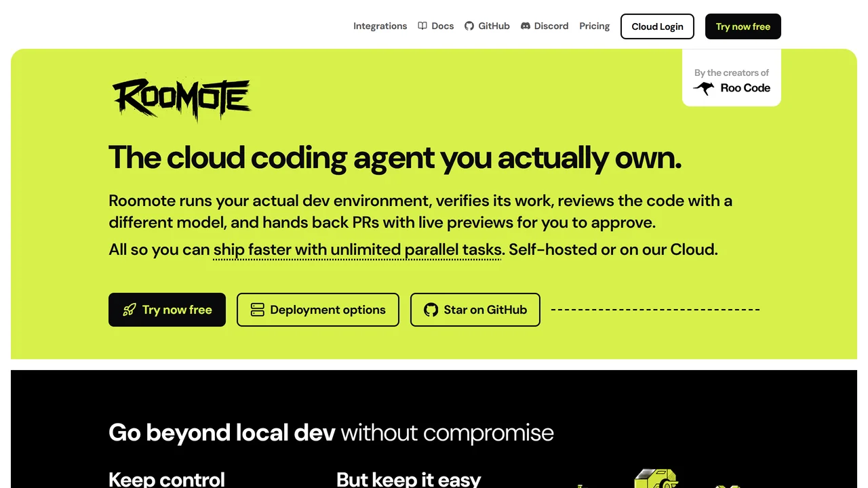Click the Discord icon in the top navigation
868x488 pixels.
[x=526, y=26]
